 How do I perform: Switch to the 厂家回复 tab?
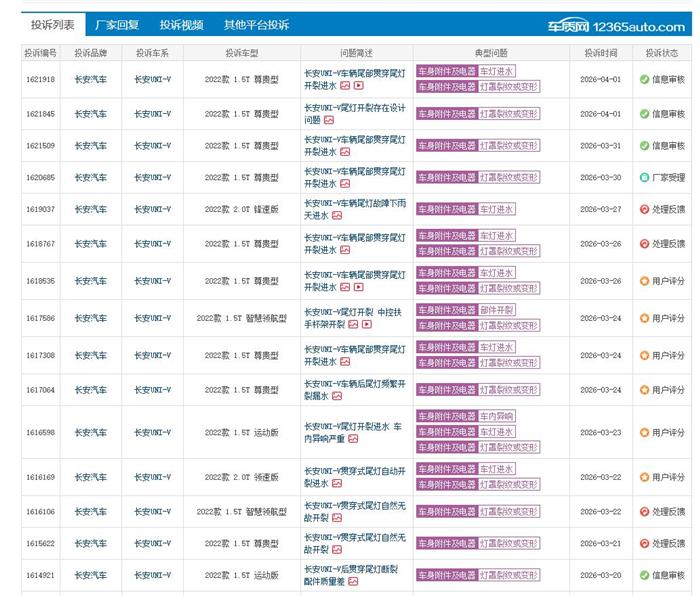tap(117, 25)
